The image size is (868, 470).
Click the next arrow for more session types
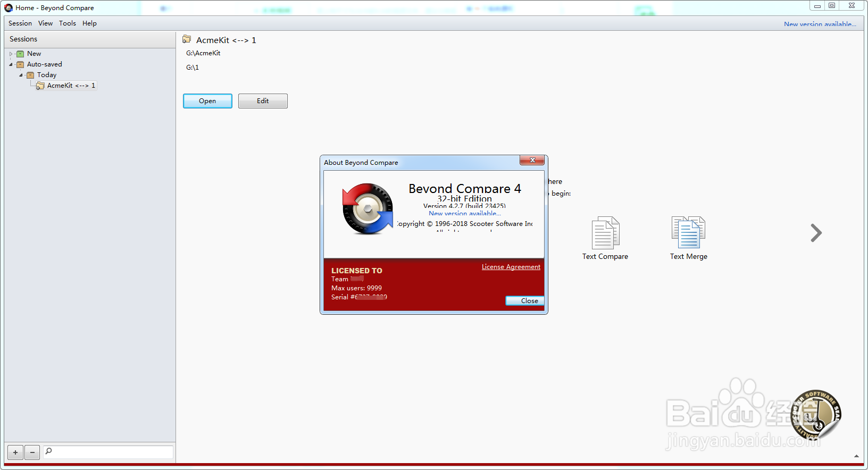point(816,233)
